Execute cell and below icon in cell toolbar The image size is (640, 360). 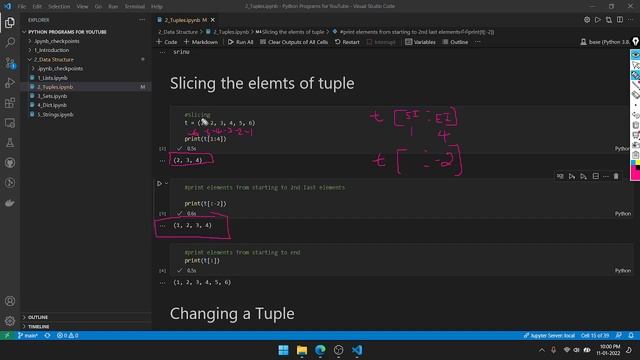[584, 176]
